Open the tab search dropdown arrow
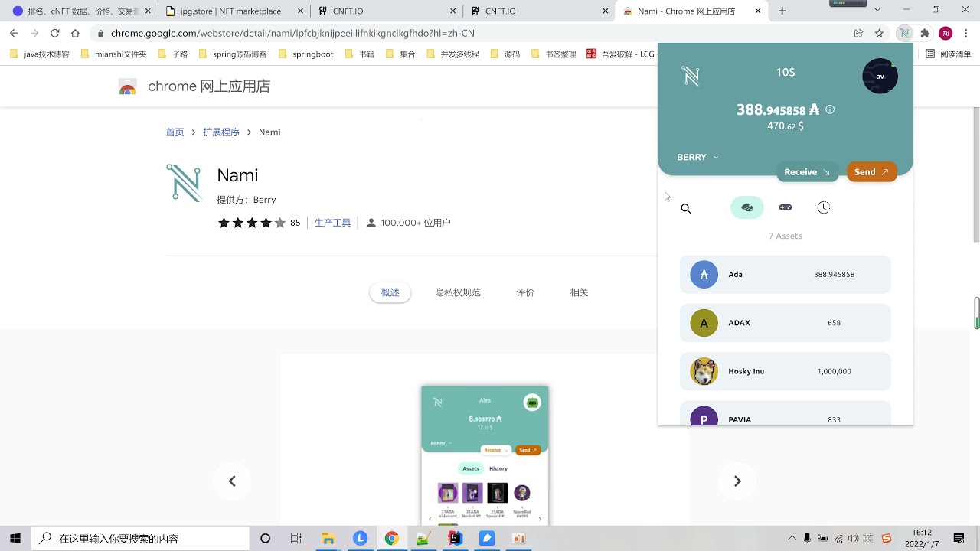 pyautogui.click(x=877, y=10)
